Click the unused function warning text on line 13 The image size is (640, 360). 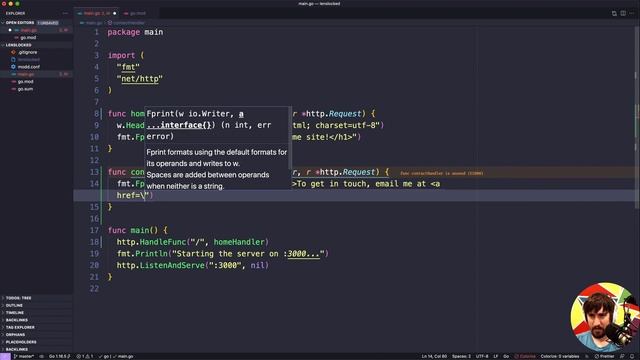442,173
